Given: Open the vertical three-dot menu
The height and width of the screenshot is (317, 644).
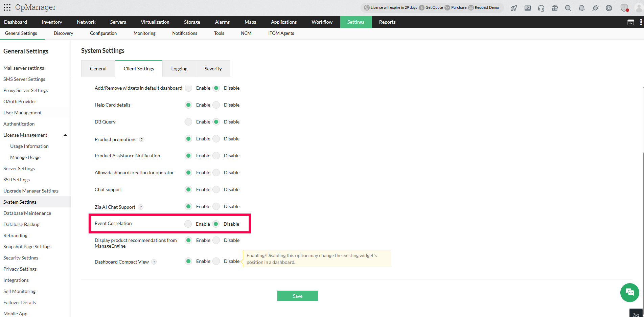Looking at the screenshot, I should 641,22.
